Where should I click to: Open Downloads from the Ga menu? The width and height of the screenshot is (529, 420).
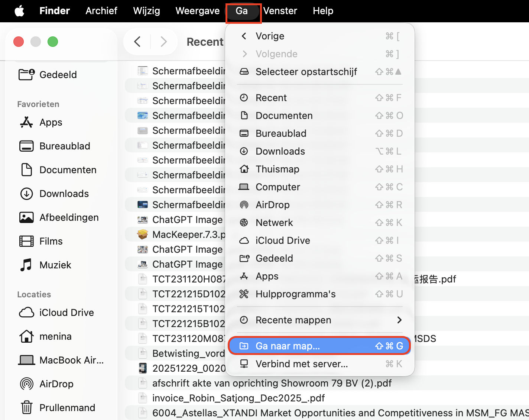tap(280, 151)
